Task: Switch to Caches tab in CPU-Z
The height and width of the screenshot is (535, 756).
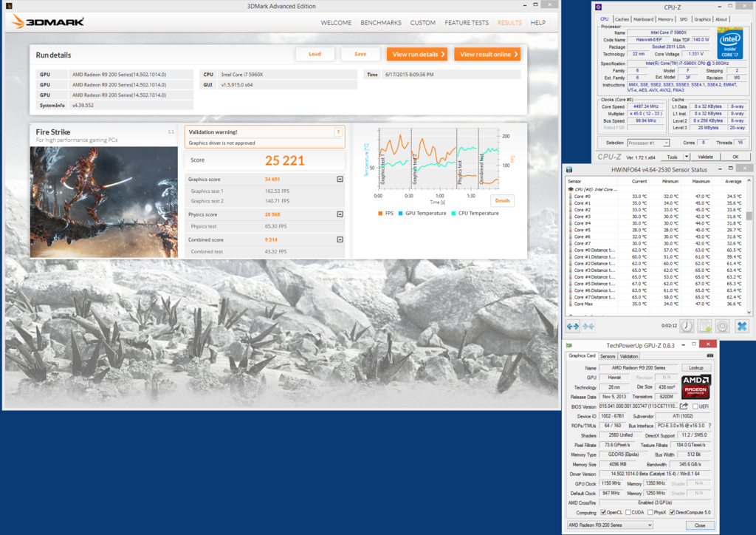Action: [x=622, y=19]
